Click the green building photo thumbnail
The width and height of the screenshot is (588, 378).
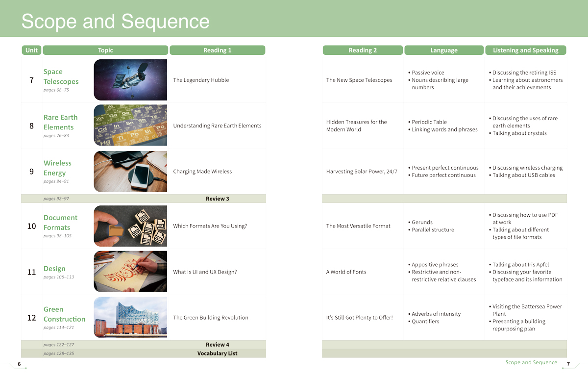tap(130, 317)
